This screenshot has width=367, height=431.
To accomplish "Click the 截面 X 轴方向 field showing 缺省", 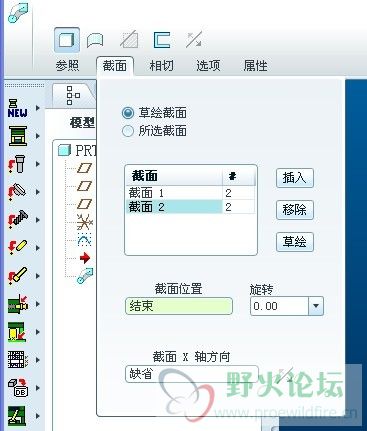I will (x=192, y=374).
